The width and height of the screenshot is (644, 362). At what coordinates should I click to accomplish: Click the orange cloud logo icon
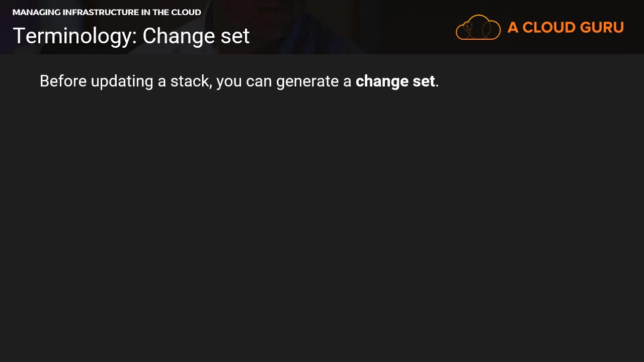(x=478, y=27)
